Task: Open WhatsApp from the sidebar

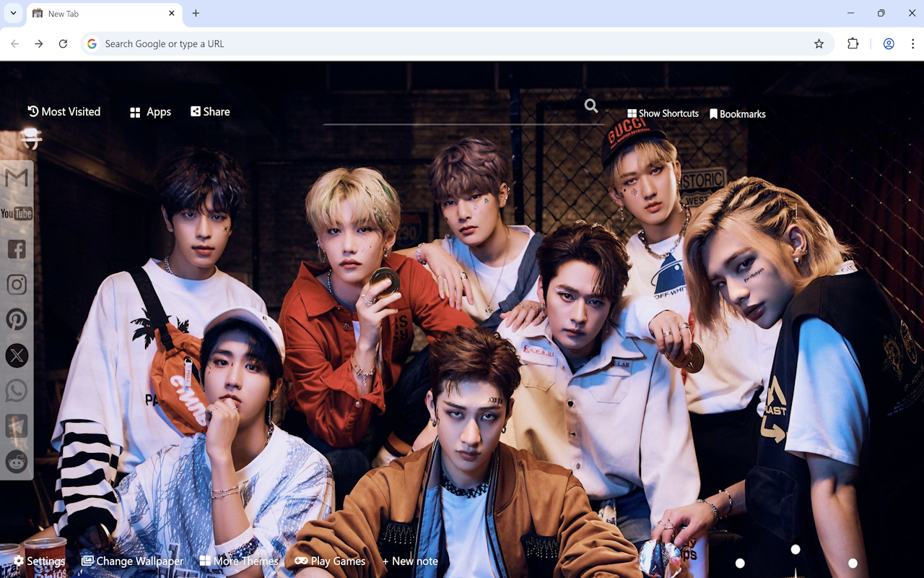Action: [x=17, y=390]
